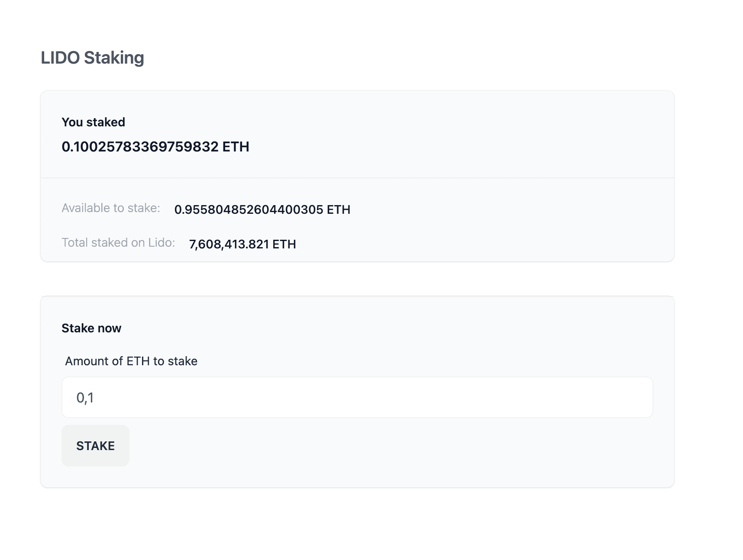
Task: Click the LIDO Staking page heading
Action: pos(92,58)
